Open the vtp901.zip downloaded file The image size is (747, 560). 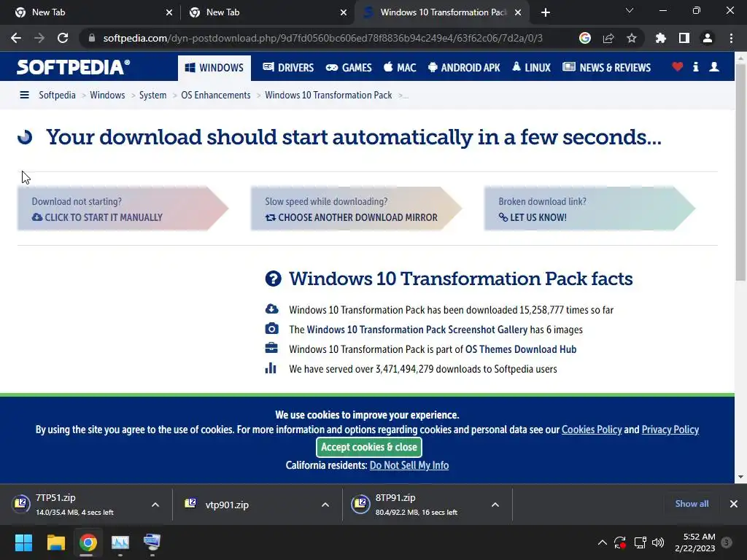point(227,505)
